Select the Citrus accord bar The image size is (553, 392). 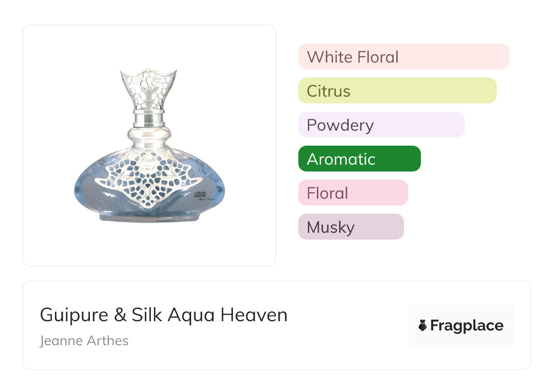397,91
